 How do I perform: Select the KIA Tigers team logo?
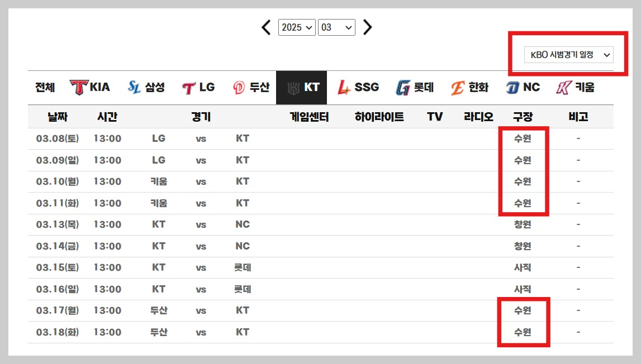[80, 87]
